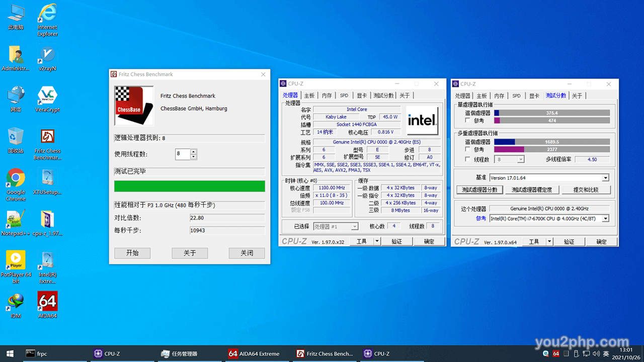Open the reference i7-6700K processor dropdown
This screenshot has width=644, height=362.
pos(605,218)
